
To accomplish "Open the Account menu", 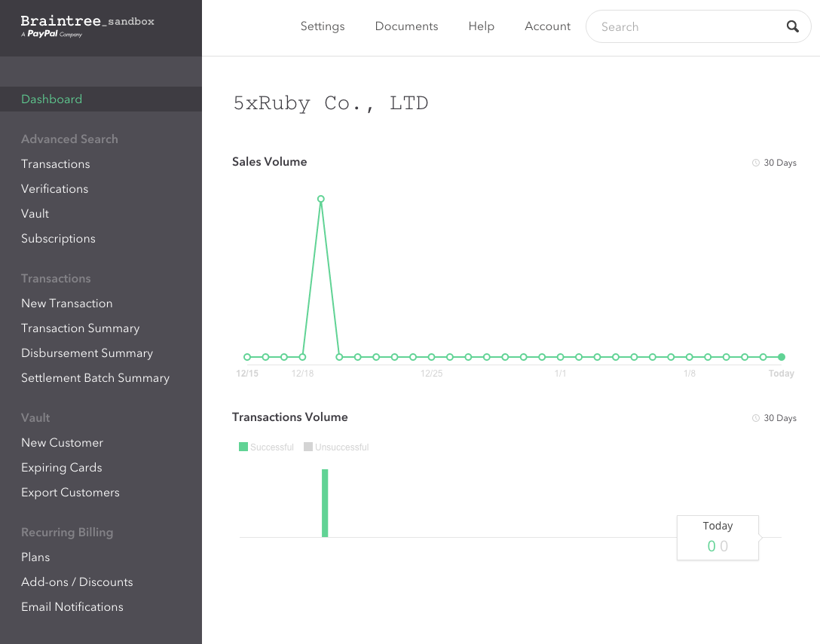I will (x=547, y=26).
